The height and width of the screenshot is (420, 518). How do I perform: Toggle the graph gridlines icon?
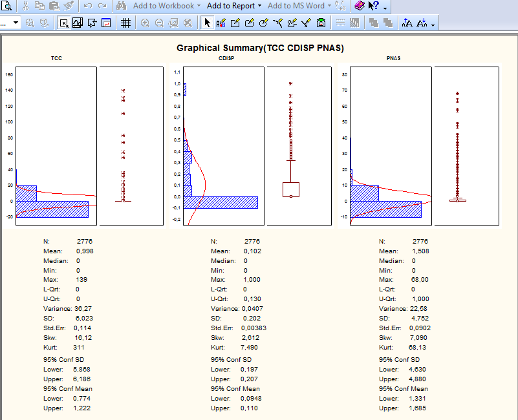pyautogui.click(x=125, y=23)
